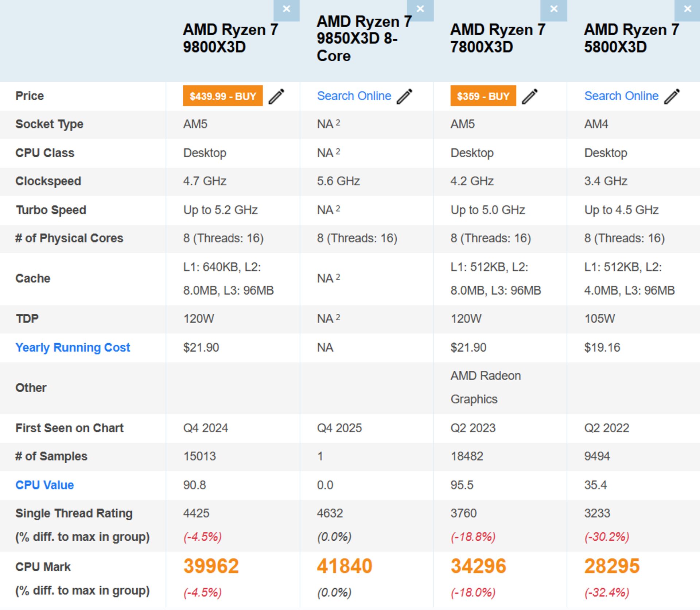
Task: Select the AMD Ryzen 7 9800X3D column header
Action: click(230, 38)
